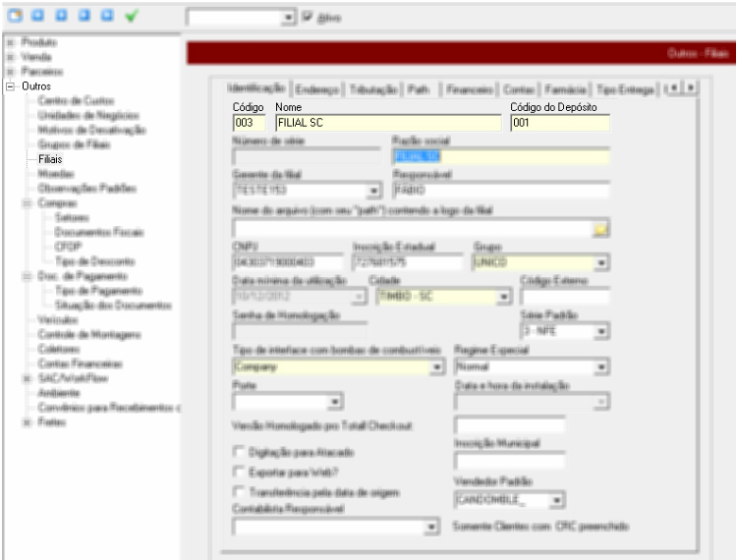Click the new record icon in toolbar
The width and height of the screenshot is (737, 560).
coord(15,16)
